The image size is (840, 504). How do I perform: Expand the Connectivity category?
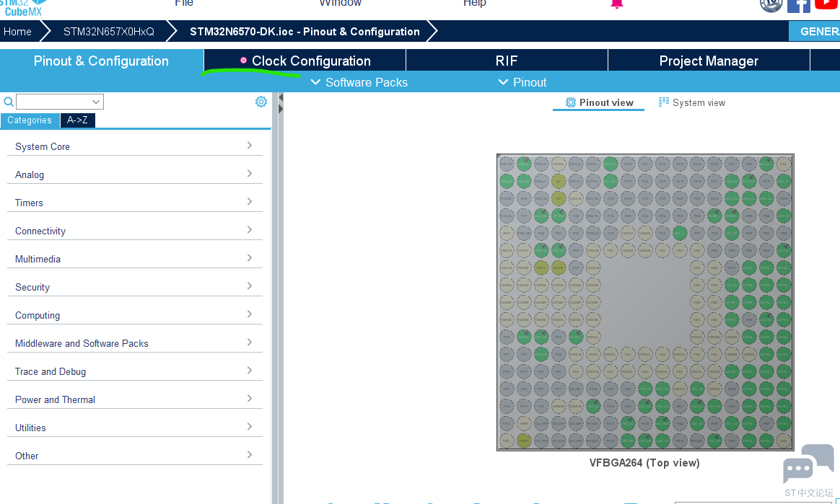click(x=134, y=231)
